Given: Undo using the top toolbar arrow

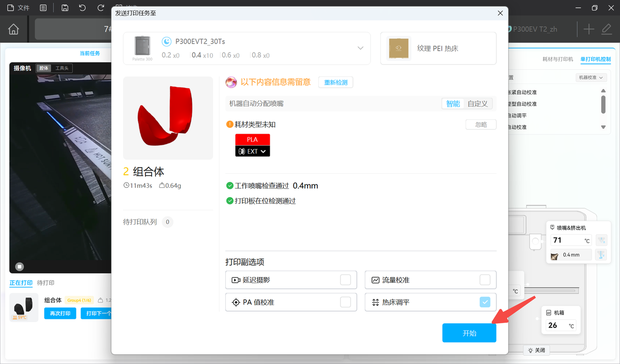Looking at the screenshot, I should click(82, 8).
